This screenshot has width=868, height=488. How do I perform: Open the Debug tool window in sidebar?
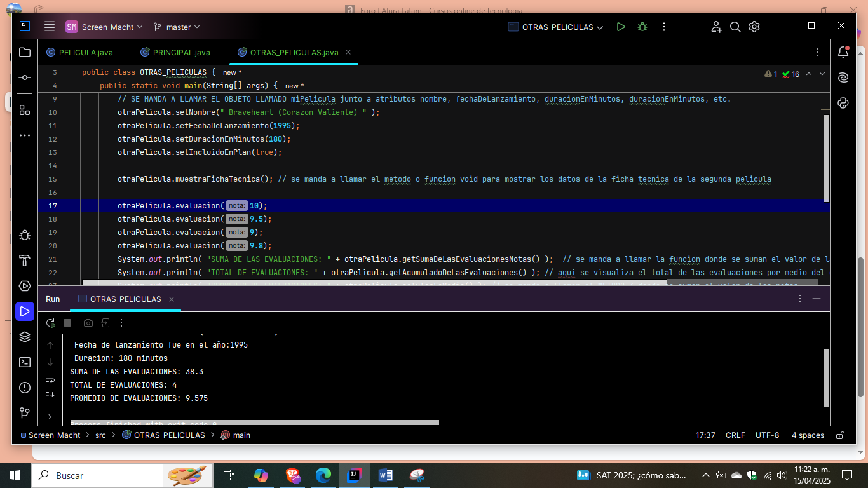(x=25, y=235)
